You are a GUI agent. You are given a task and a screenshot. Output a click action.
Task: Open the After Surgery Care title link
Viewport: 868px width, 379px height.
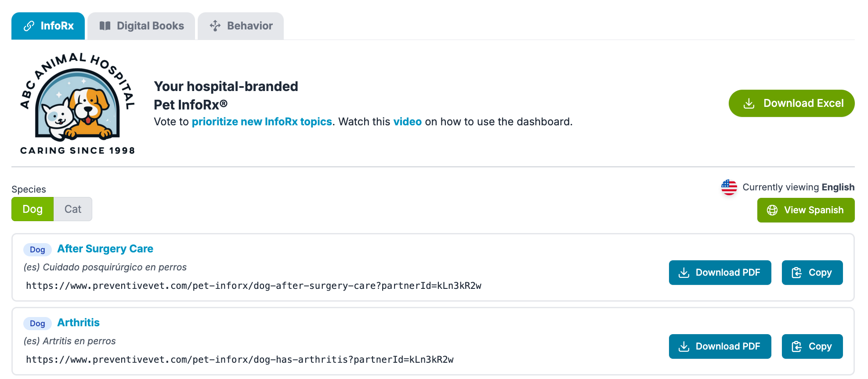105,249
